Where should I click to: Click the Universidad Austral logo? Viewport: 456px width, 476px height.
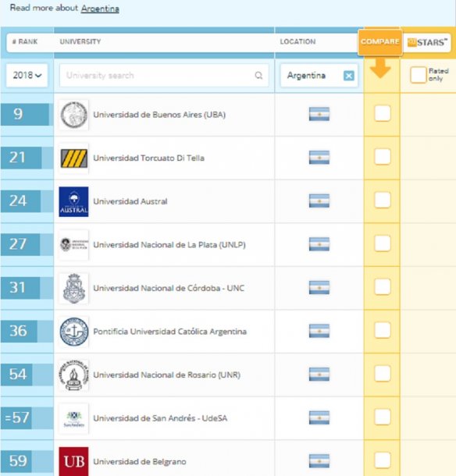pyautogui.click(x=74, y=201)
